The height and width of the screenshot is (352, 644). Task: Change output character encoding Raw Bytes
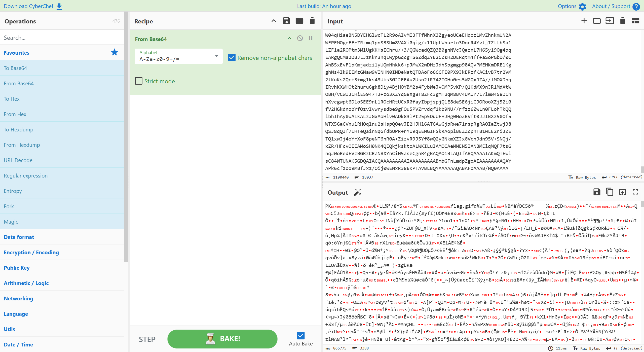coord(587,348)
